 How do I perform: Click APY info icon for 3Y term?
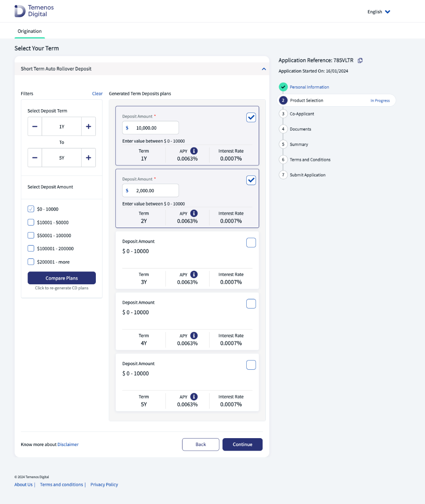[194, 274]
